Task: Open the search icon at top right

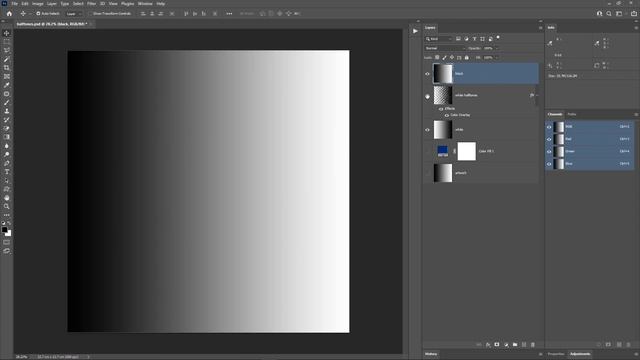Action: (x=609, y=13)
